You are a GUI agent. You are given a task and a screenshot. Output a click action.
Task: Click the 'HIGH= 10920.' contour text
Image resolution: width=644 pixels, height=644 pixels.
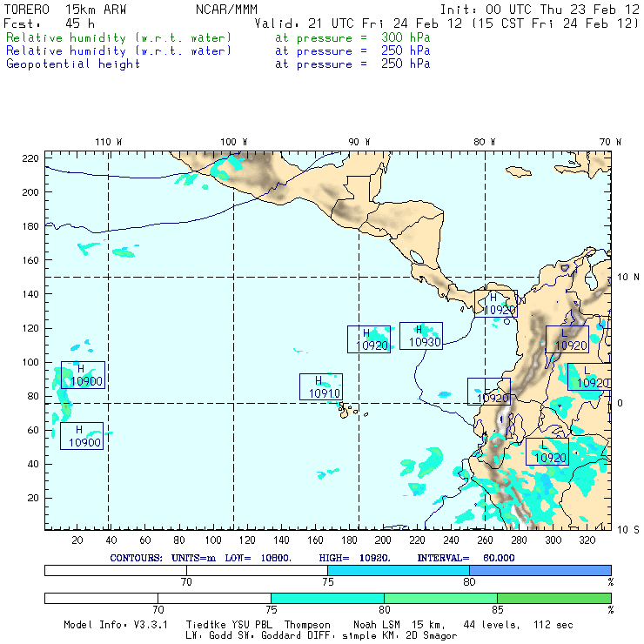(354, 558)
